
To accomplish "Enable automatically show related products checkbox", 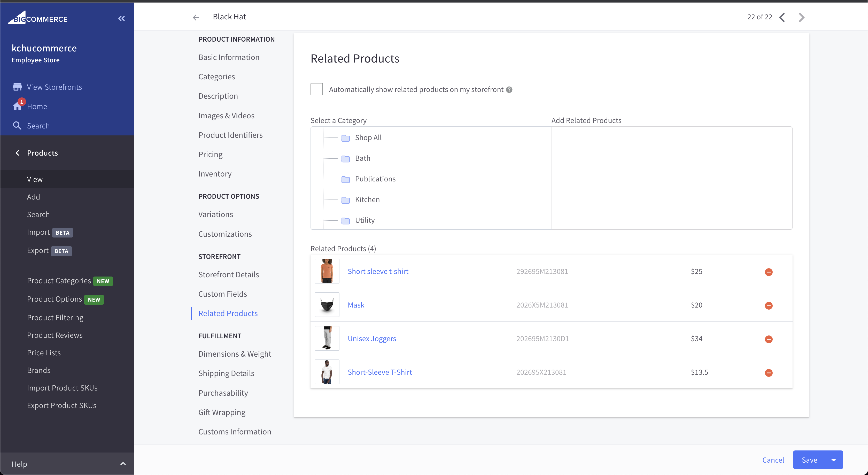I will pyautogui.click(x=316, y=89).
